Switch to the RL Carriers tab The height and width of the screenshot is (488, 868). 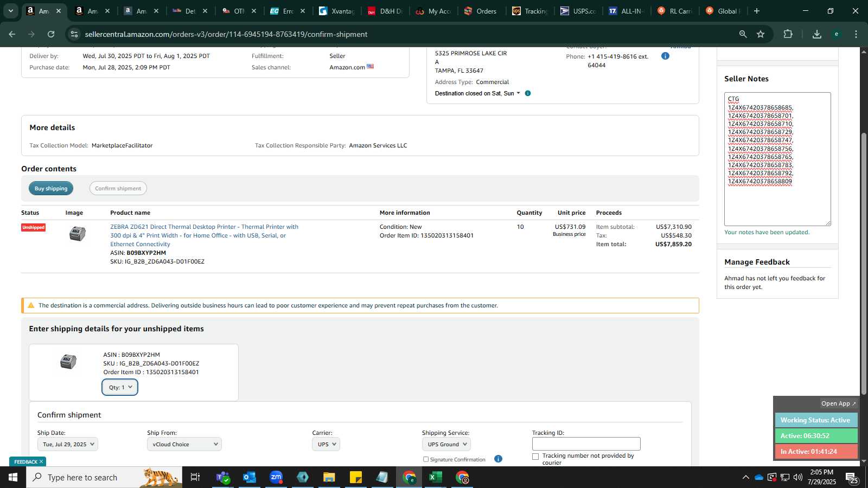[x=675, y=11]
